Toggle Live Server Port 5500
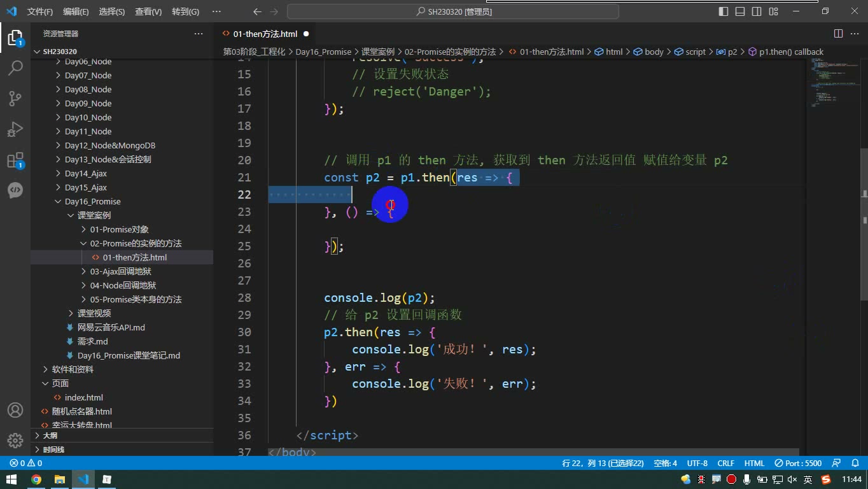Screen dimensions: 868x489 pyautogui.click(x=798, y=463)
